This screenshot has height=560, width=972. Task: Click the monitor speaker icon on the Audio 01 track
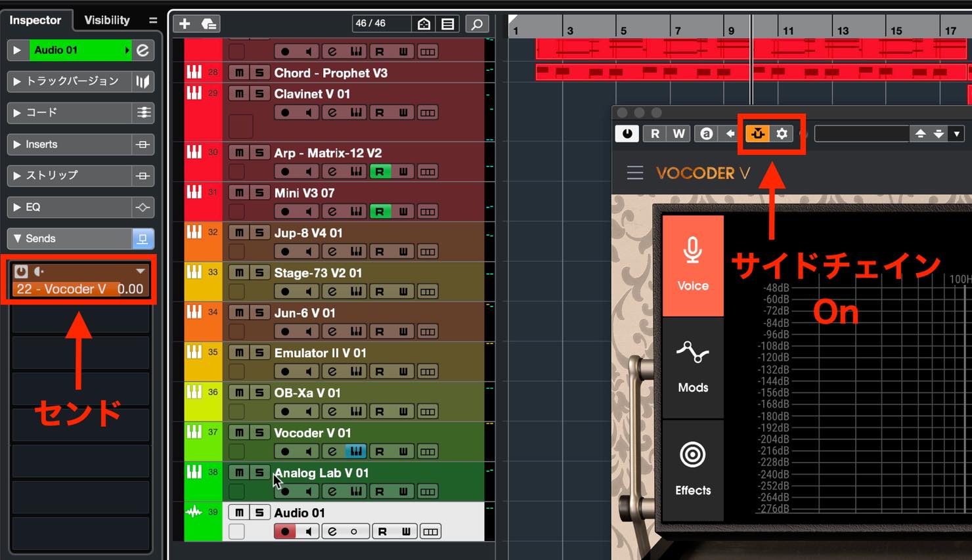pos(309,532)
